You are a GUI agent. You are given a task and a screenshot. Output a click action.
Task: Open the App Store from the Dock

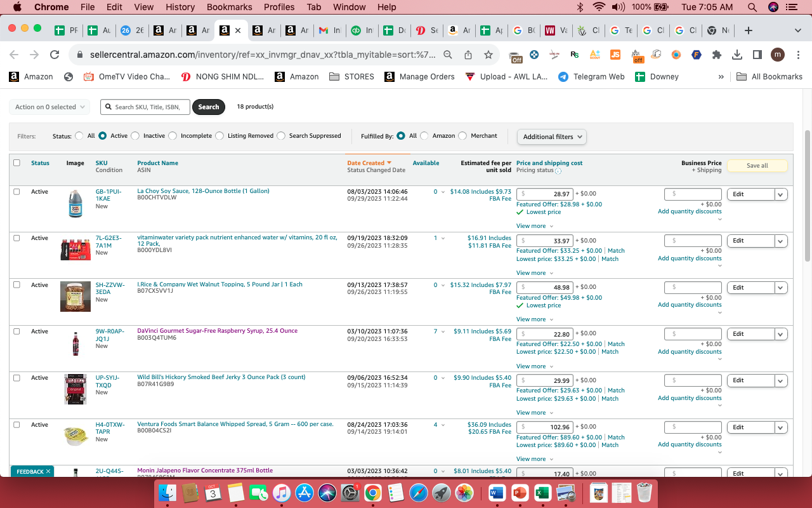coord(304,493)
